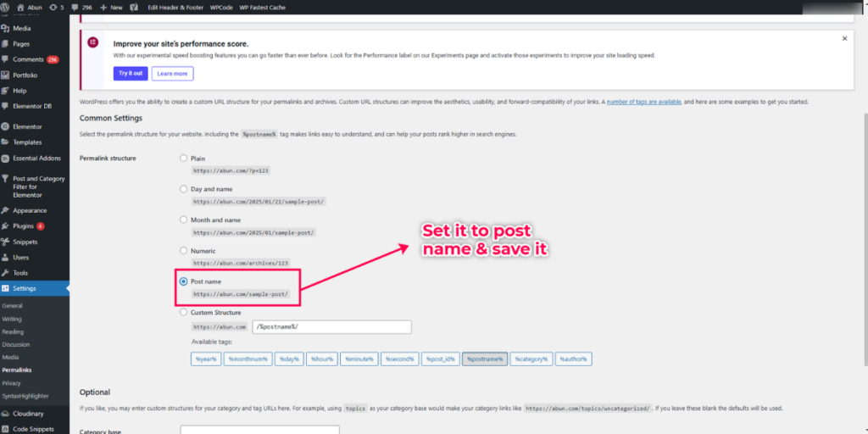
Task: Open Writing settings submenu
Action: pos(12,320)
